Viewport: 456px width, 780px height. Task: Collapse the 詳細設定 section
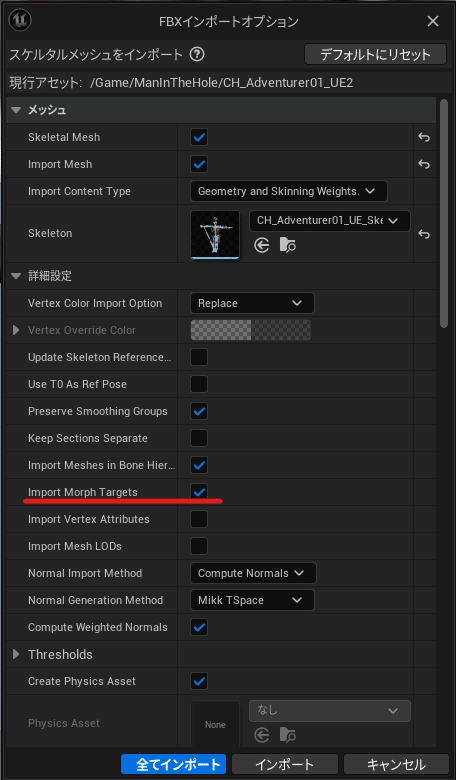click(16, 276)
